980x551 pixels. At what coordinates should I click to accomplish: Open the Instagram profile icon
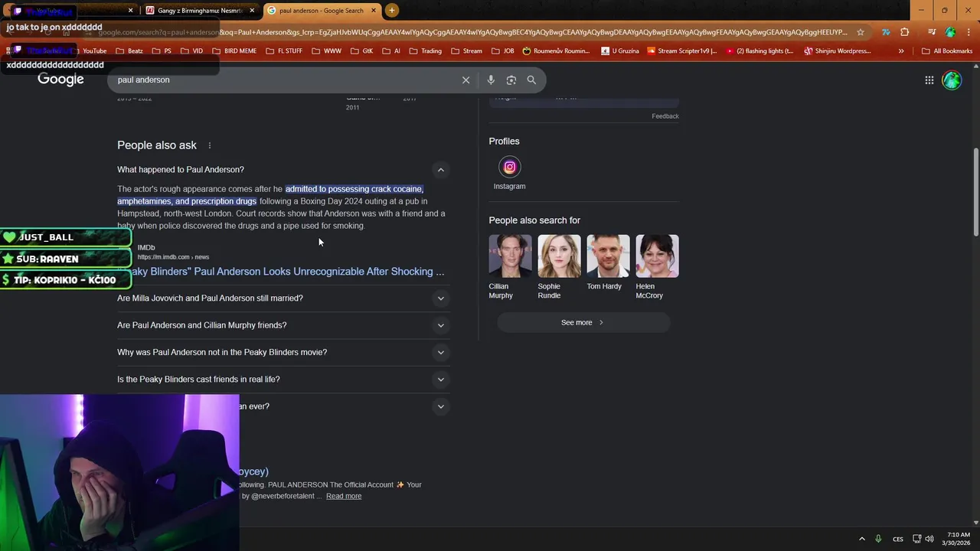tap(509, 167)
